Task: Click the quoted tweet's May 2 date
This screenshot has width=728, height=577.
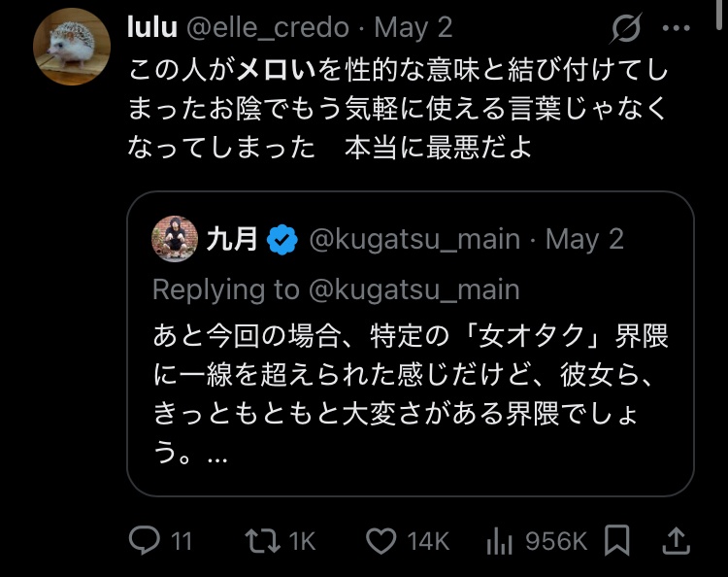Action: click(x=584, y=239)
